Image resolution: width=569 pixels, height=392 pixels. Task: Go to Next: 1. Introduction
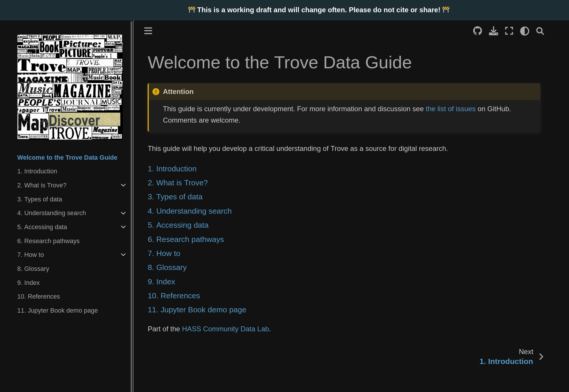click(506, 361)
